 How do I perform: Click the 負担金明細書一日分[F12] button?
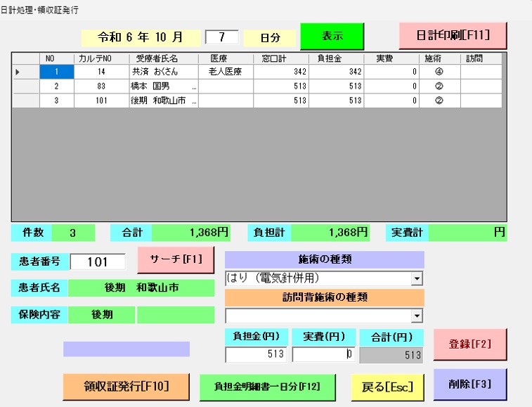click(267, 385)
